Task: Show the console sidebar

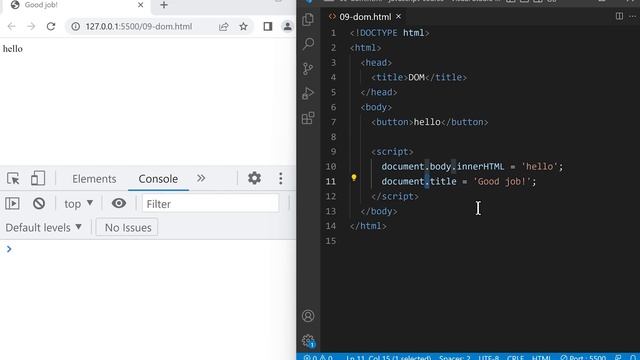Action: pyautogui.click(x=12, y=203)
